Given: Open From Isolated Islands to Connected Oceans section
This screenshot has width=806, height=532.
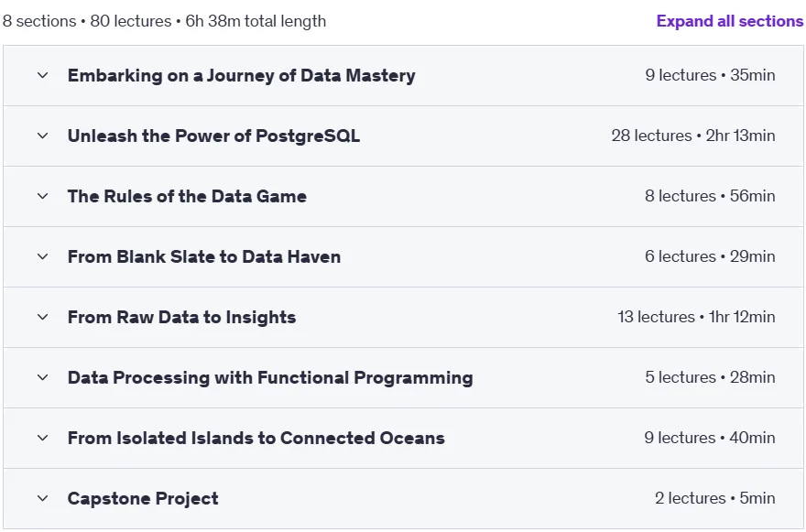Looking at the screenshot, I should coord(256,438).
